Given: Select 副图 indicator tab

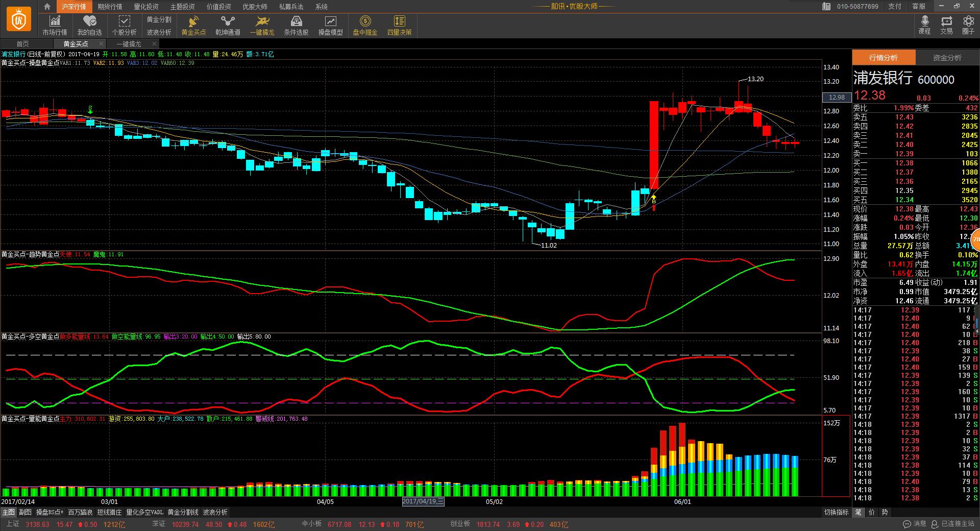Looking at the screenshot, I should [25, 512].
